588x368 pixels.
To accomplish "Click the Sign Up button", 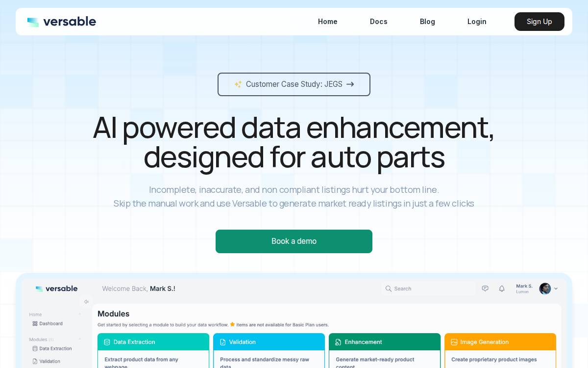I will pos(539,22).
